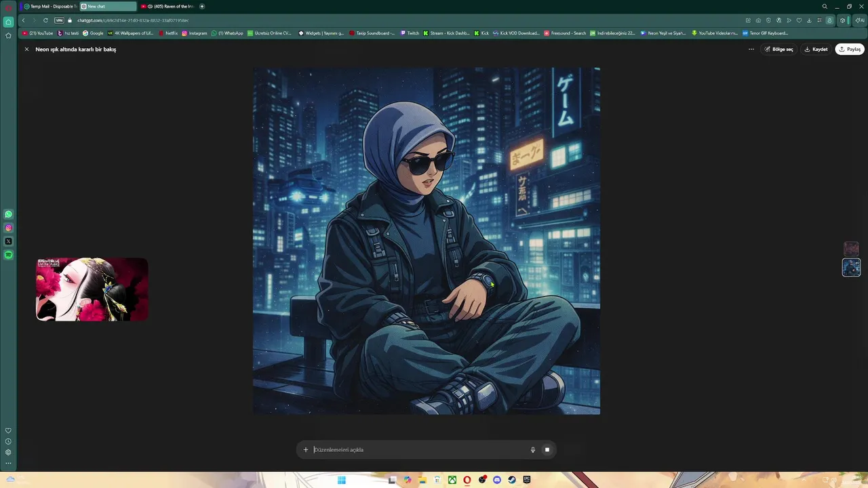Switch to the New chat tab
The width and height of the screenshot is (868, 488).
click(107, 6)
